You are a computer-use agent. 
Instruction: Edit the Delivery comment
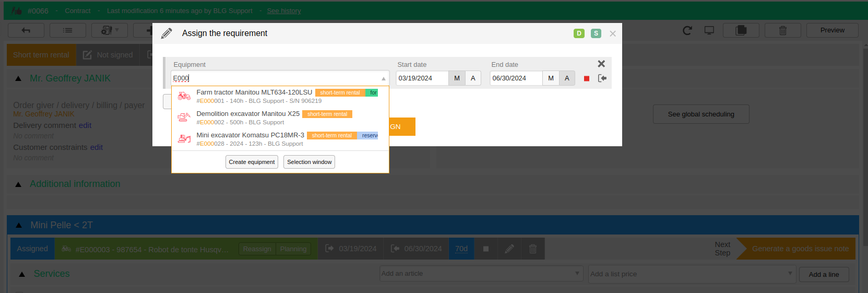click(85, 125)
